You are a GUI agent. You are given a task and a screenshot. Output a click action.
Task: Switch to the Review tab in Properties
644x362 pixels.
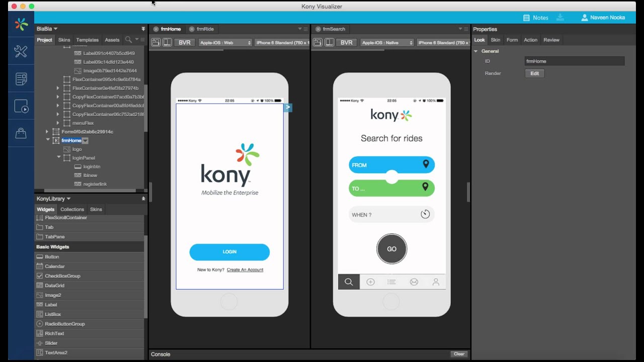[551, 40]
